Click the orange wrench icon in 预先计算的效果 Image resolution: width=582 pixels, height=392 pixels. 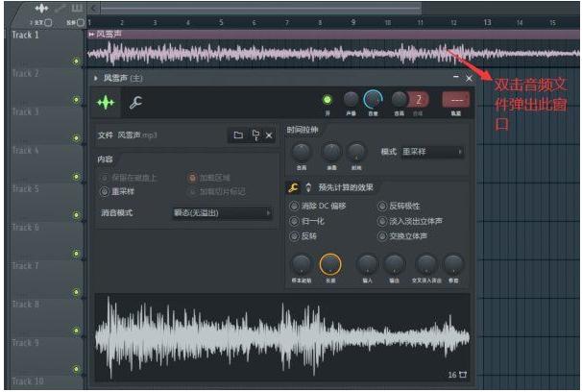click(x=293, y=188)
